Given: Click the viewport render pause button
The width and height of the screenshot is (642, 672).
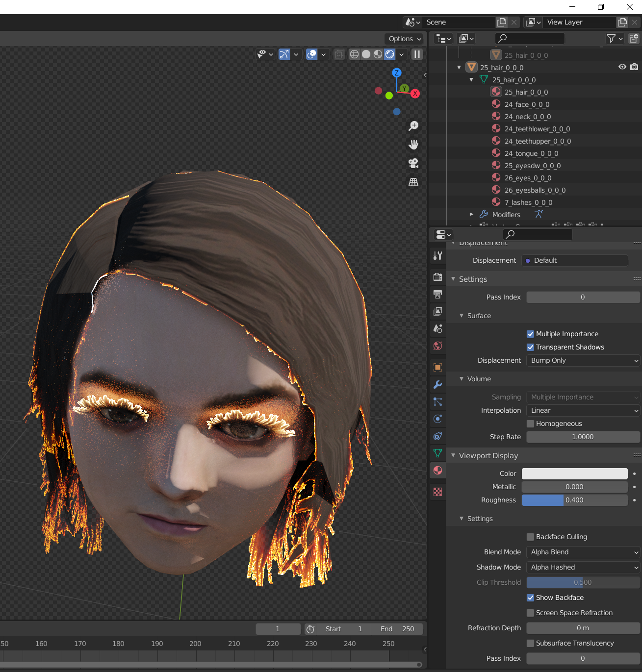Looking at the screenshot, I should click(417, 54).
